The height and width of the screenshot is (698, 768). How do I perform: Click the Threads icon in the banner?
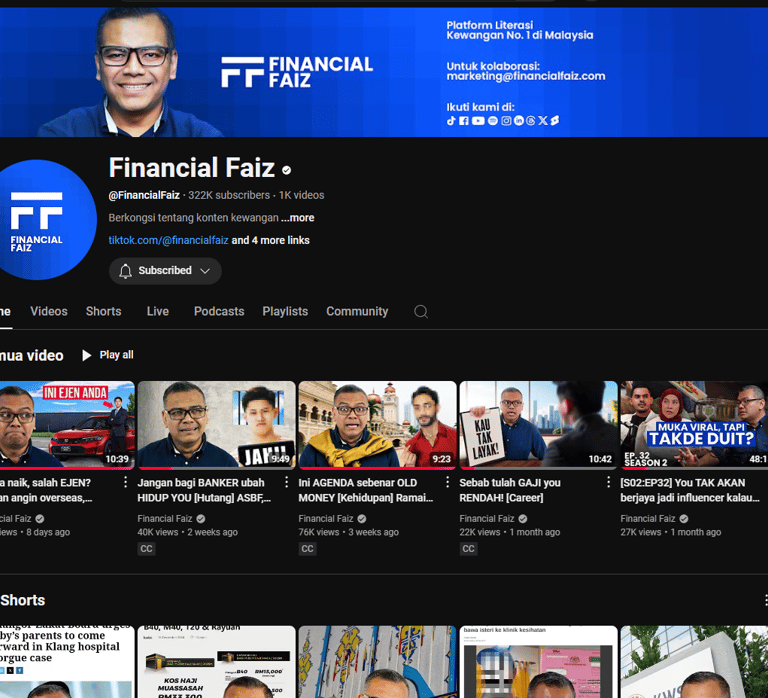pos(530,120)
